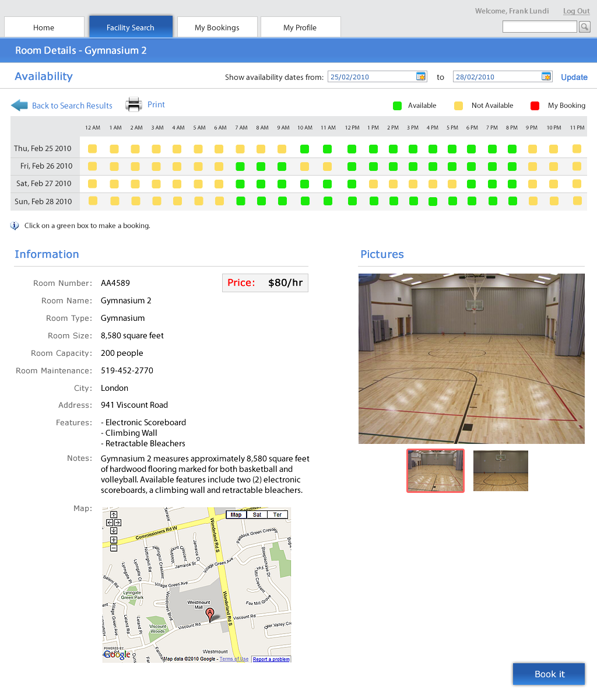This screenshot has width=597, height=700.
Task: Switch the map to Sat view
Action: (x=257, y=514)
